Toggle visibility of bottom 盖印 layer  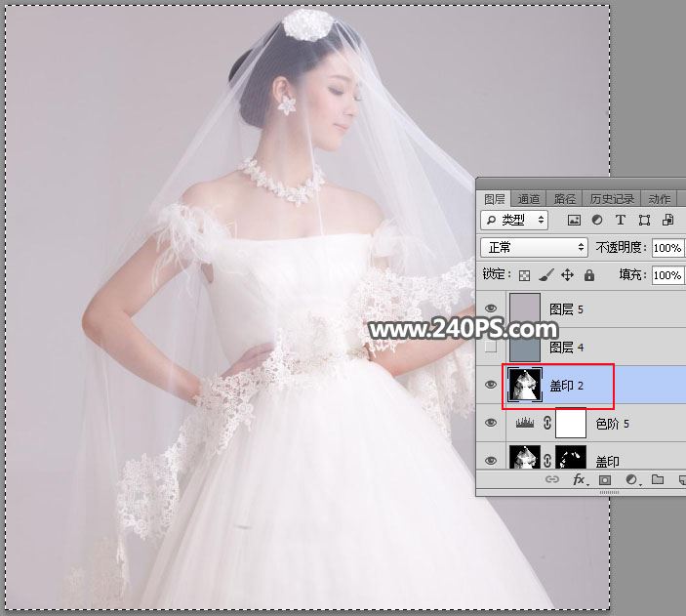491,461
